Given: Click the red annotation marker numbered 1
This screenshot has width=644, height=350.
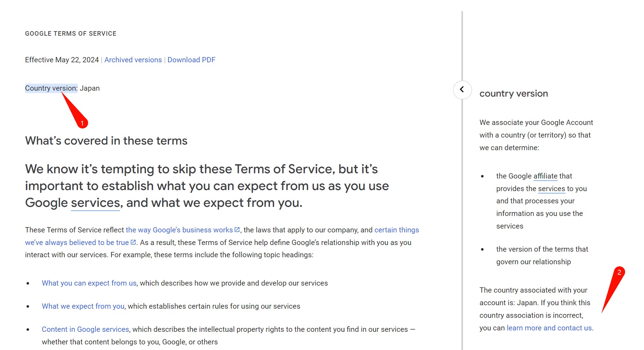Looking at the screenshot, I should point(82,123).
